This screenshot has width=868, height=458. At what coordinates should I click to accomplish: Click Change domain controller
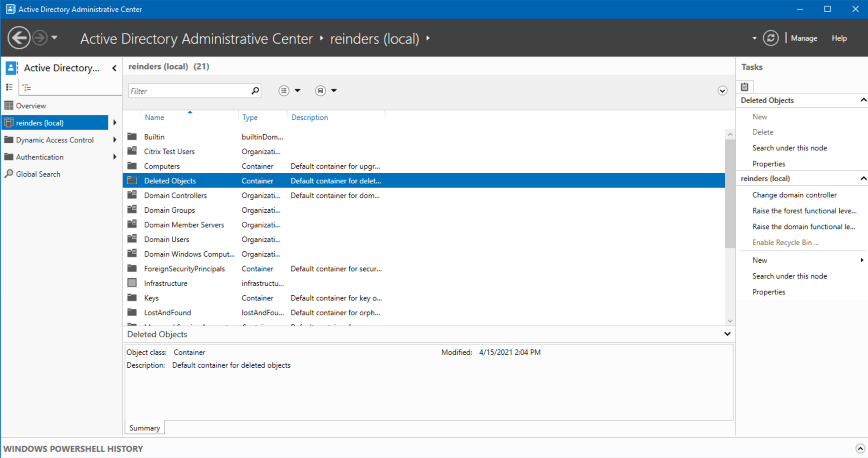click(x=795, y=194)
